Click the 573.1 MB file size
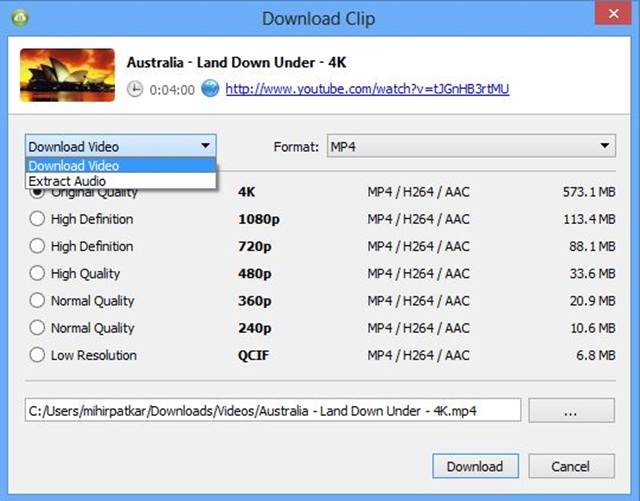This screenshot has width=640, height=501. point(589,192)
